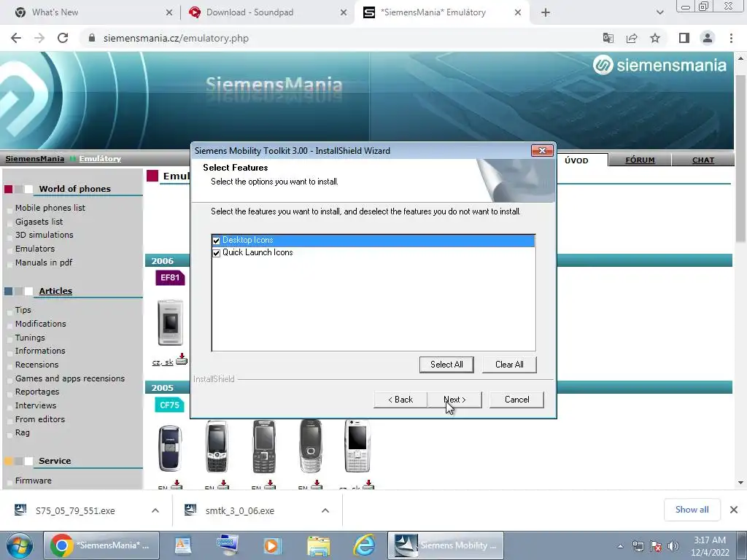The image size is (747, 560).
Task: Open the tab search dropdown arrow
Action: (659, 12)
